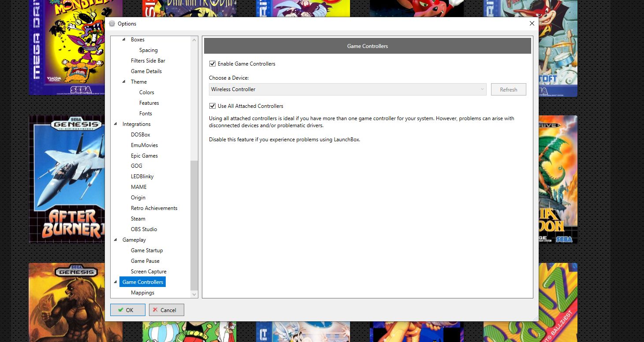Open the Features settings page

tap(149, 103)
